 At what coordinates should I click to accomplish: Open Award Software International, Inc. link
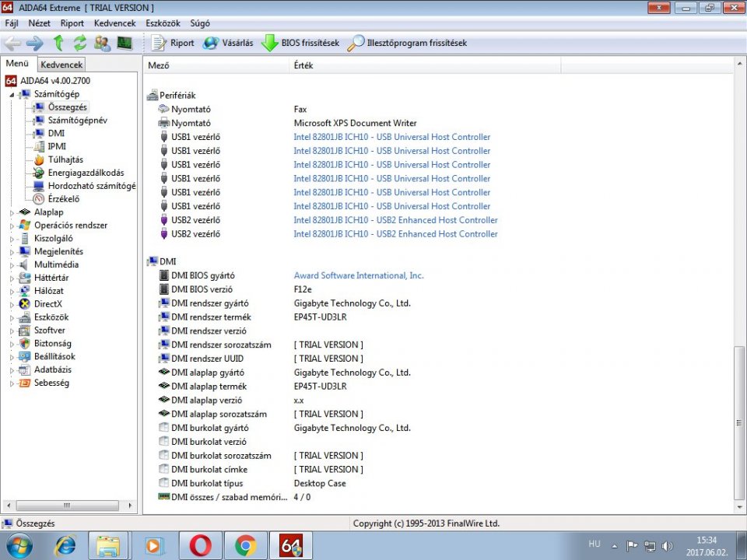(x=359, y=275)
